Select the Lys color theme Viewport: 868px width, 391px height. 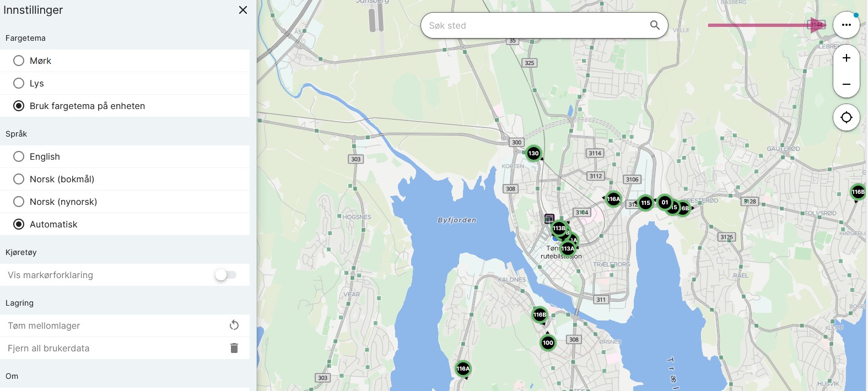(x=19, y=83)
